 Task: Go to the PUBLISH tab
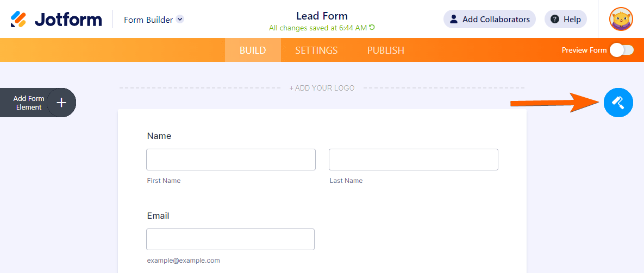[x=385, y=50]
